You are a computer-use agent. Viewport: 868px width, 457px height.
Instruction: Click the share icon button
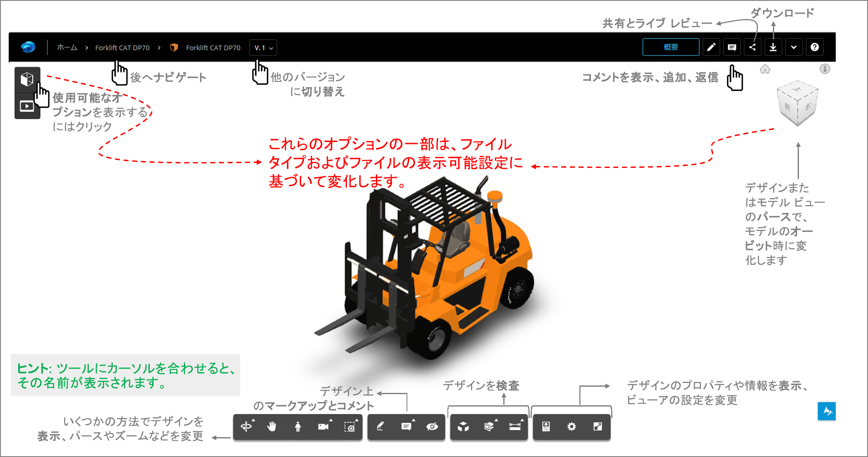[753, 47]
